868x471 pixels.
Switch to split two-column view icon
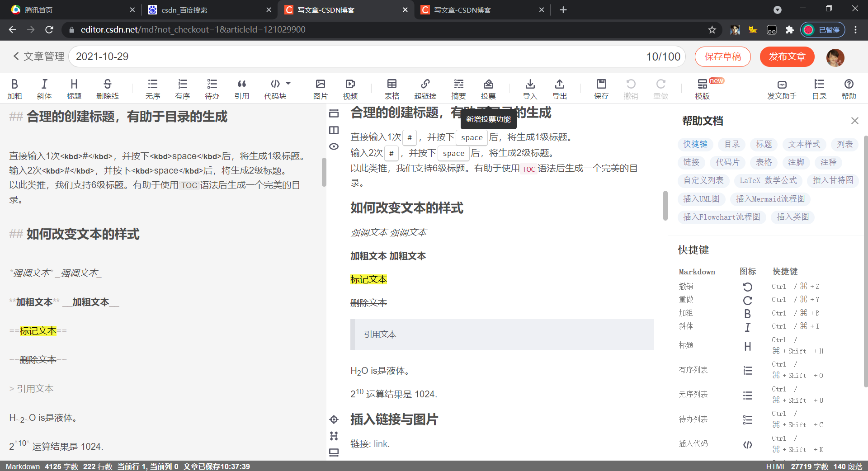pos(334,130)
